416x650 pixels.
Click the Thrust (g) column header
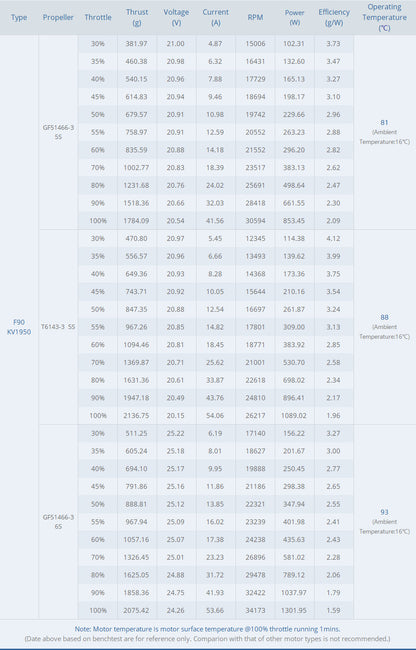[137, 17]
